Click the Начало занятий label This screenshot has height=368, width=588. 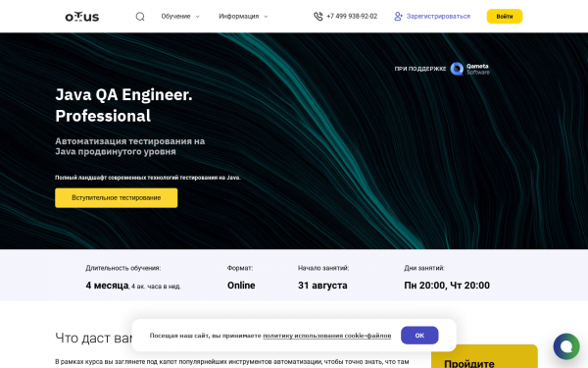[x=323, y=268]
